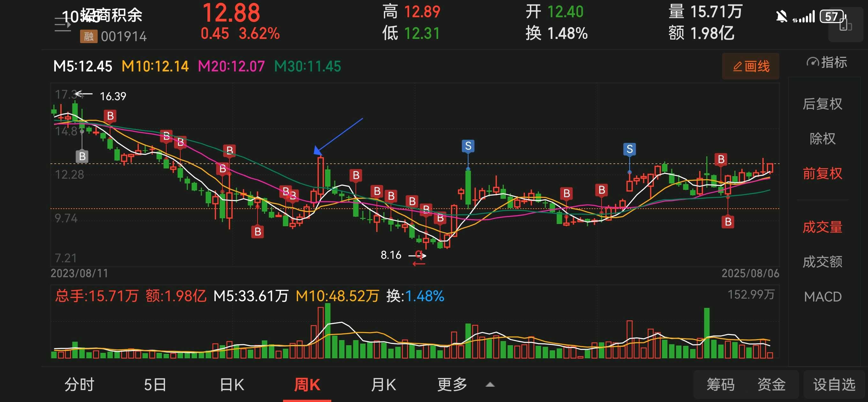The height and width of the screenshot is (402, 868).
Task: Tap 设自选 to add watchlist
Action: coord(834,384)
